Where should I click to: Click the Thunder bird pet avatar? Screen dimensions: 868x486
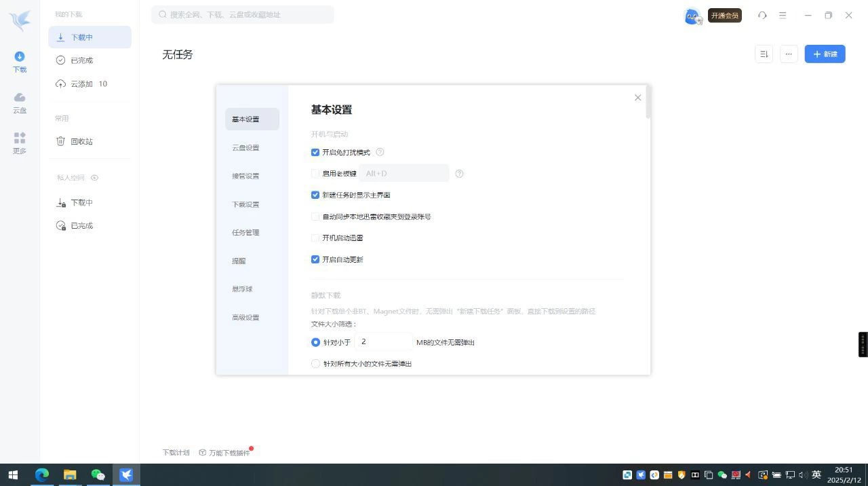(x=691, y=16)
